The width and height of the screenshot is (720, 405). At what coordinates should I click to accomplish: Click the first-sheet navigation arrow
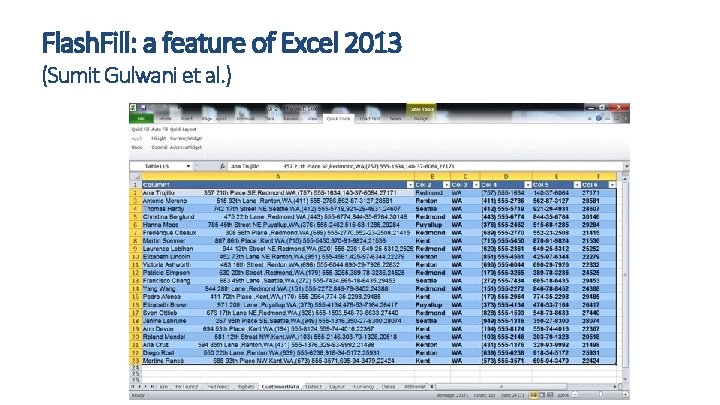(x=133, y=387)
